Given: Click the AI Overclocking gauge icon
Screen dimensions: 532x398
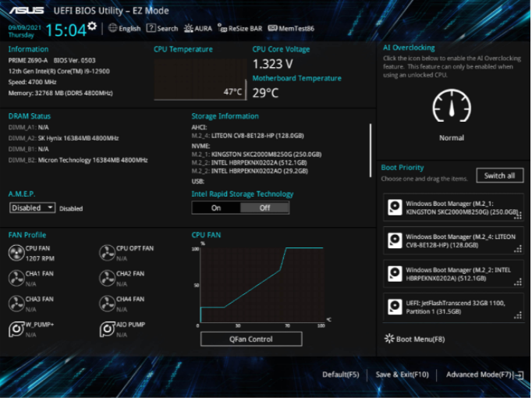Looking at the screenshot, I should (452, 106).
